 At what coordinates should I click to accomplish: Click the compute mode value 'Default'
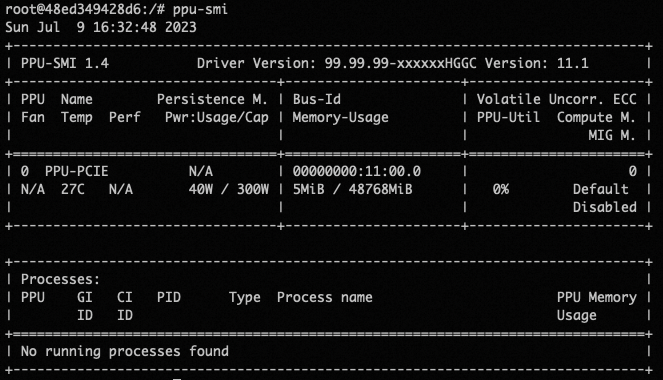(600, 189)
